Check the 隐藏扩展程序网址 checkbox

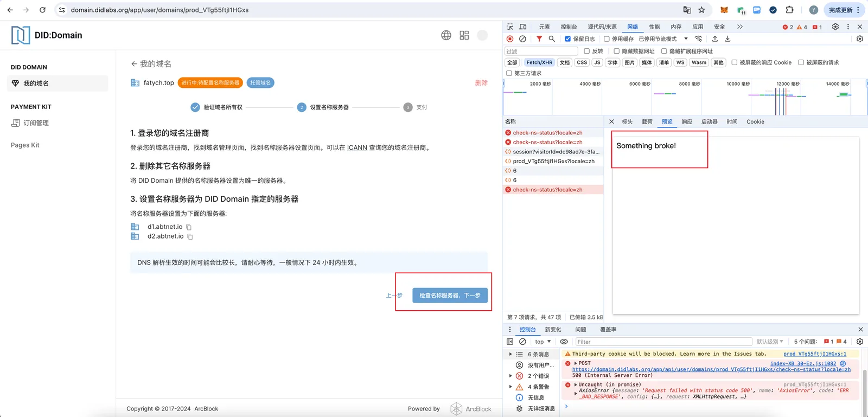(664, 51)
